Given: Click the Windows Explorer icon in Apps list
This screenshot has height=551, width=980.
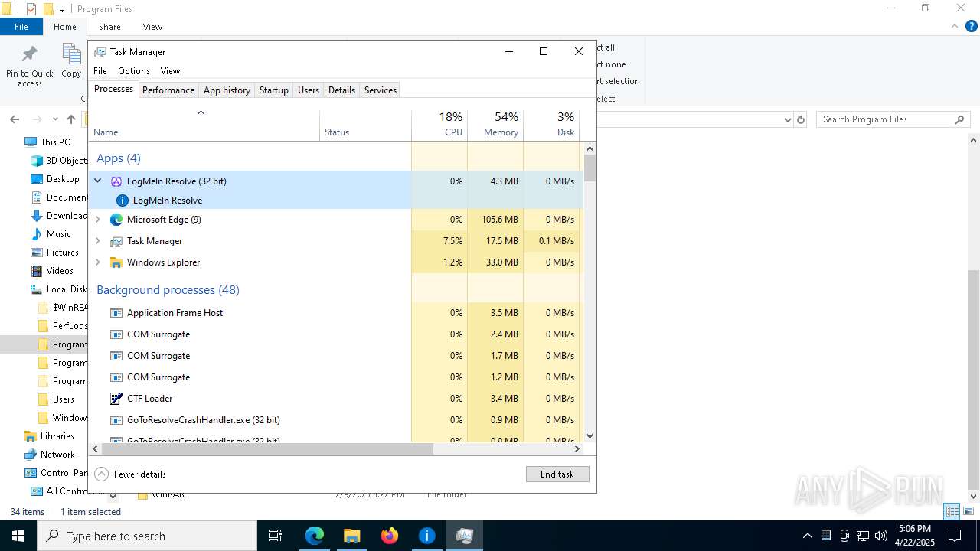Looking at the screenshot, I should (x=116, y=262).
